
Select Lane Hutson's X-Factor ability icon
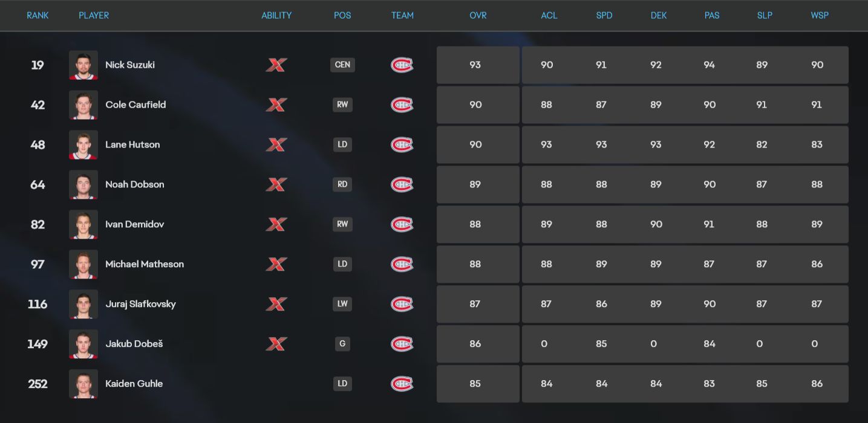pos(276,144)
